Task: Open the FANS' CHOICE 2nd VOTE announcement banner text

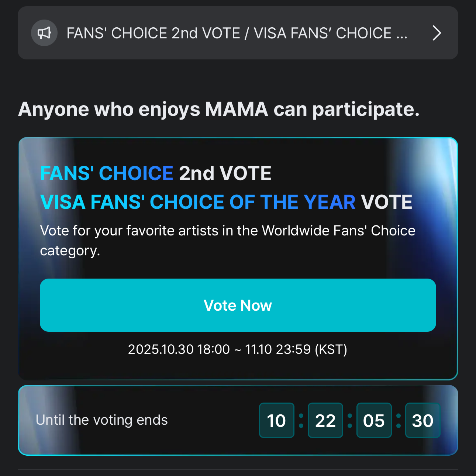Action: 237,33
